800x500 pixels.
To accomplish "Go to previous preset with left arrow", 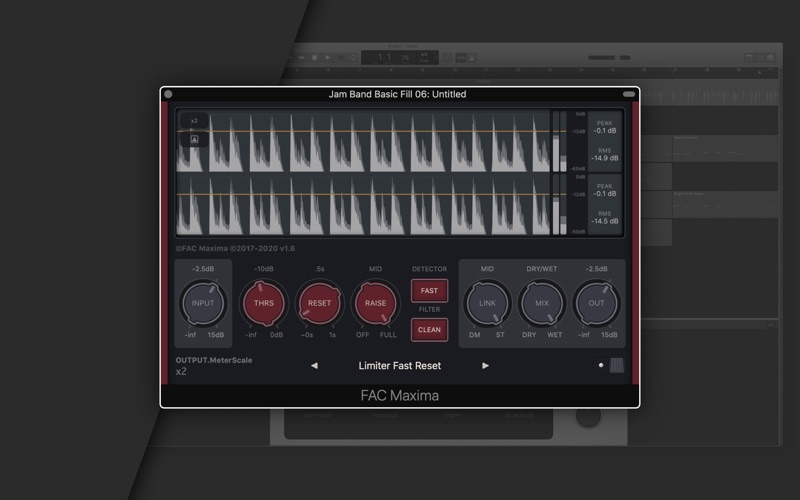I will pos(314,365).
